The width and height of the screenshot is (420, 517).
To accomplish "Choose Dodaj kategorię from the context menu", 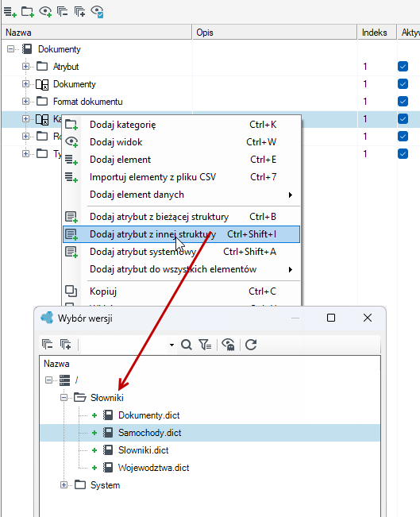I will coord(181,125).
